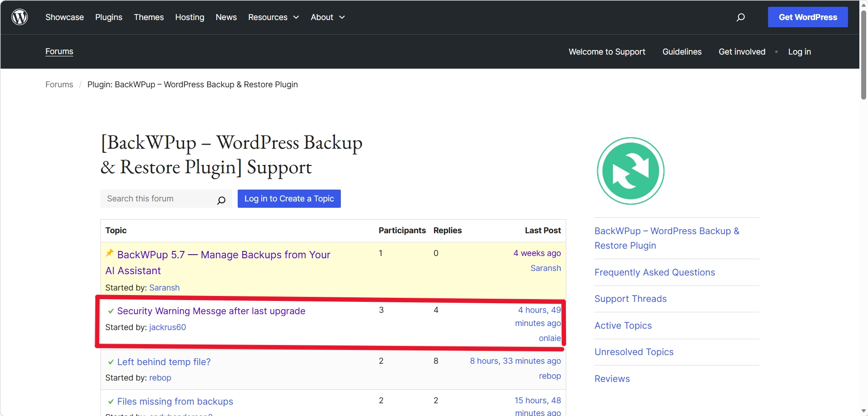Open the 15 hours, 48 minutes ago post
The width and height of the screenshot is (868, 416).
(x=538, y=406)
